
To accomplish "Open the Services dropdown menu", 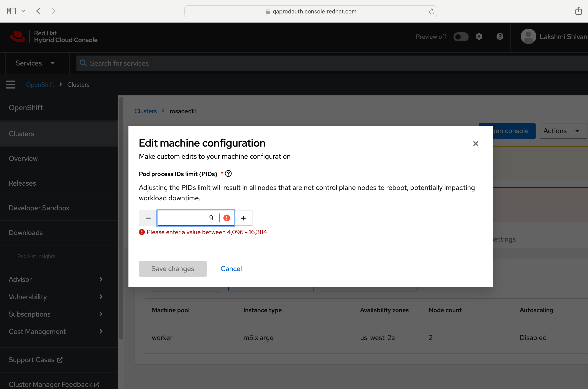I will [x=35, y=63].
